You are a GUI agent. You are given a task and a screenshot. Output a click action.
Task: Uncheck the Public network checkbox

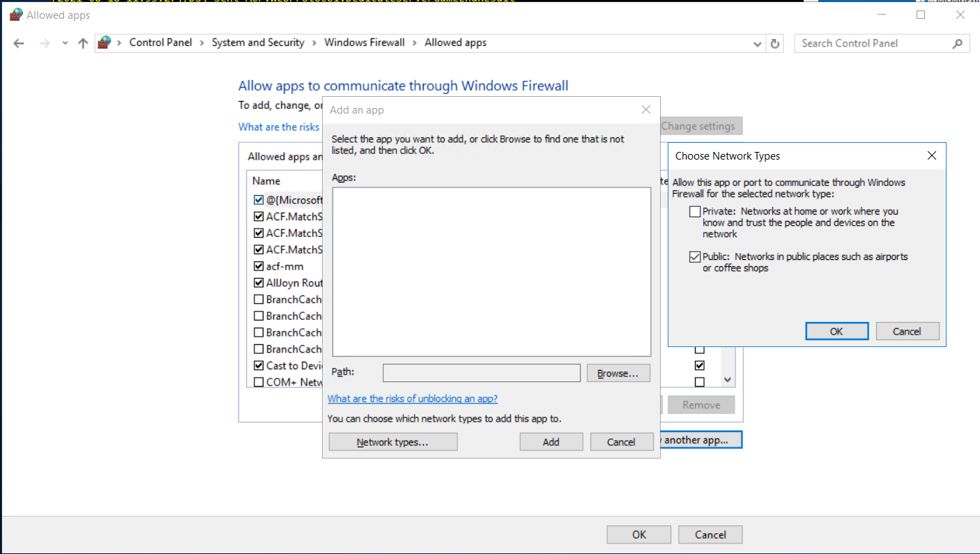[x=695, y=256]
